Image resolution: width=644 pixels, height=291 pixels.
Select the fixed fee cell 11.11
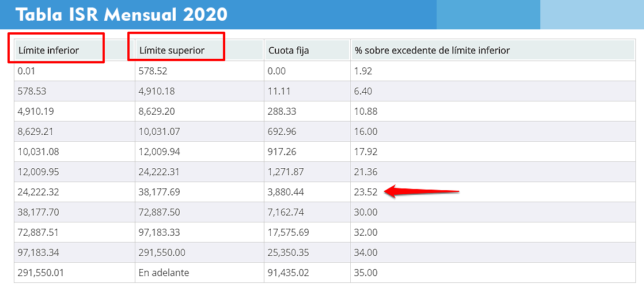tap(279, 91)
